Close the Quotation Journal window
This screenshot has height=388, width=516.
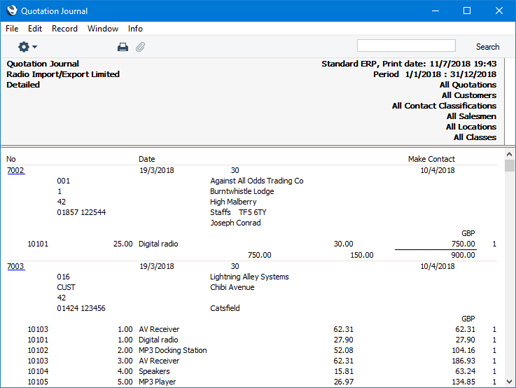[499, 11]
